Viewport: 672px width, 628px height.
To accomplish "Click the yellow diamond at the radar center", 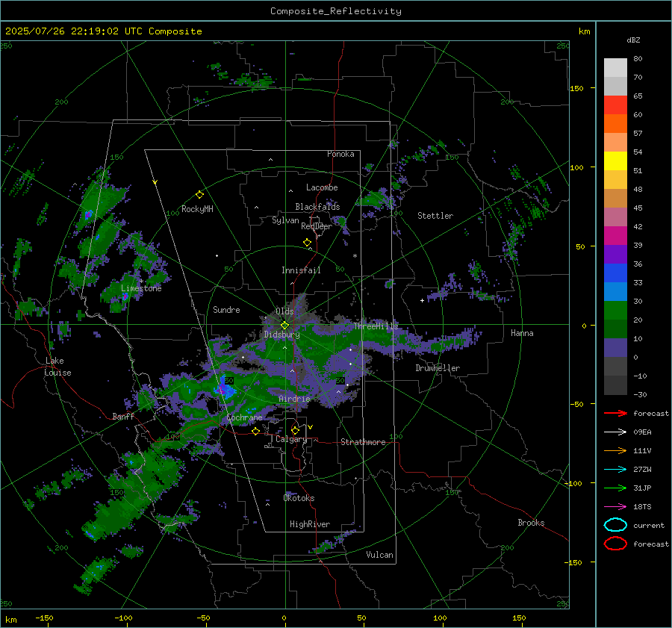I will [284, 326].
